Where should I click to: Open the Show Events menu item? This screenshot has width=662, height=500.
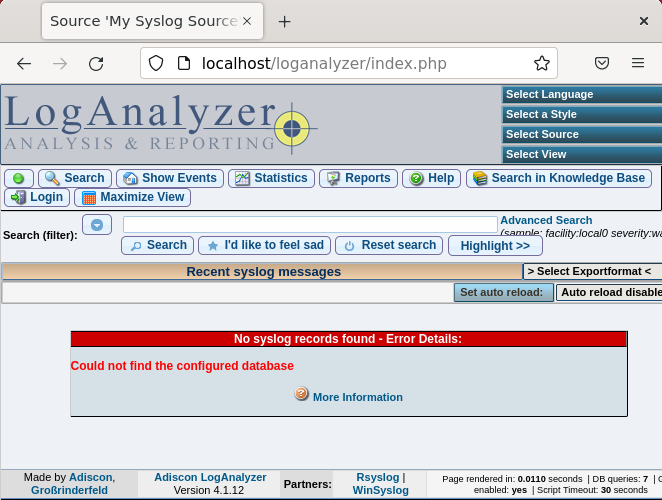pyautogui.click(x=170, y=178)
